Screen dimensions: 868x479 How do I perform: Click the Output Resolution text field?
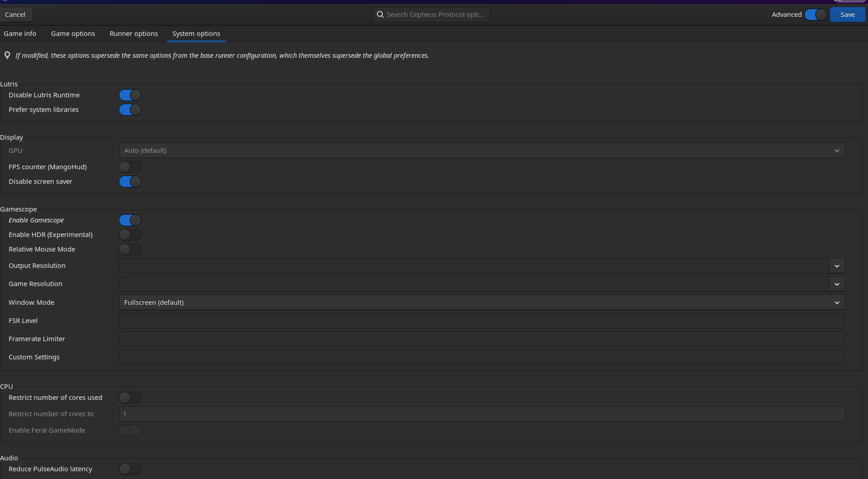474,266
